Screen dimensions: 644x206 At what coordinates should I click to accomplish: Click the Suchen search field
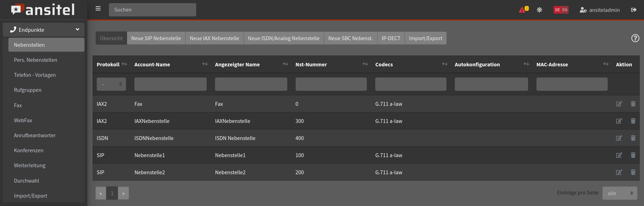pos(152,10)
